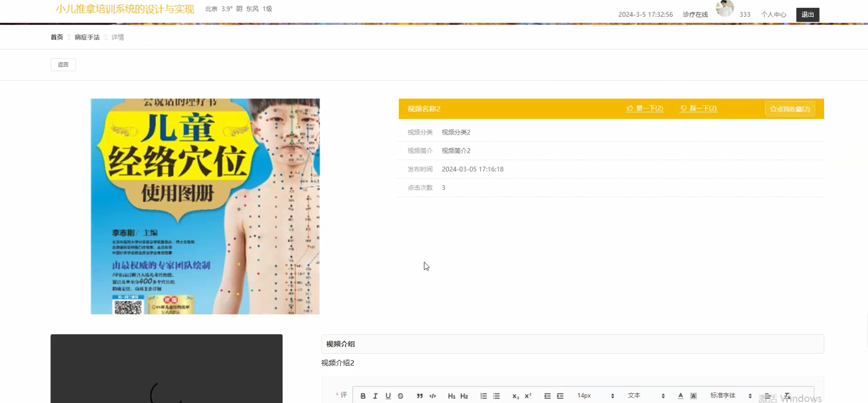Viewport: 868px width, 403px height.
Task: Apply Heading 1 style
Action: click(x=451, y=396)
